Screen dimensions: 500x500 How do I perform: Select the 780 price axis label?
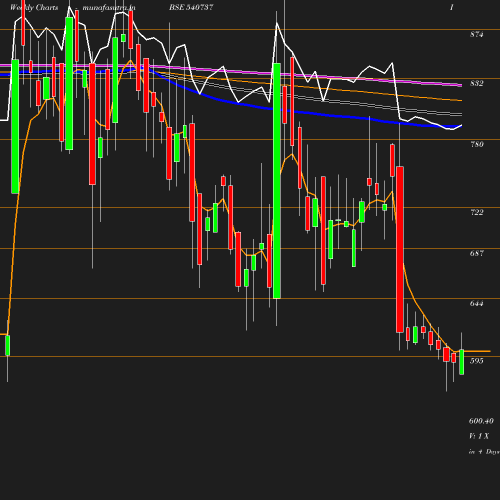[x=476, y=144]
